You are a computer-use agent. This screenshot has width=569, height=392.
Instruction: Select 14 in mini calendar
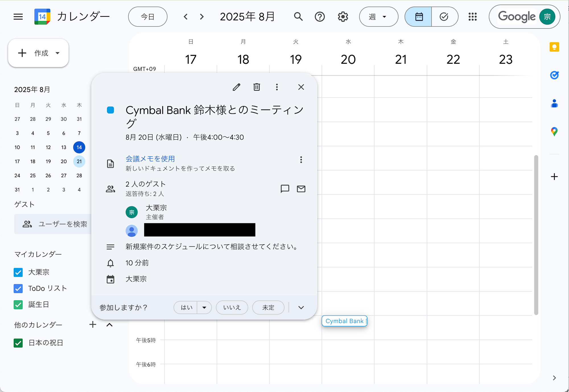tap(79, 147)
